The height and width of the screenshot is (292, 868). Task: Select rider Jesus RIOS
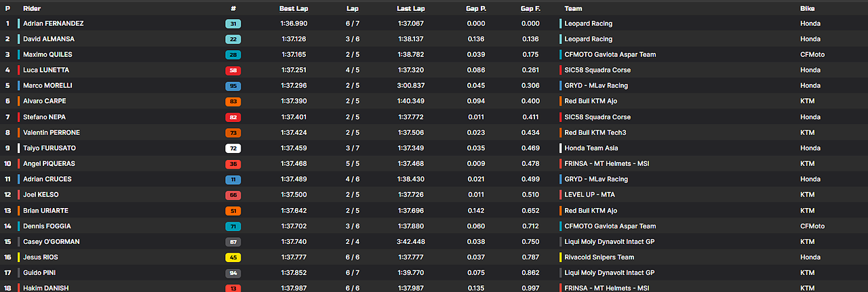[41, 257]
